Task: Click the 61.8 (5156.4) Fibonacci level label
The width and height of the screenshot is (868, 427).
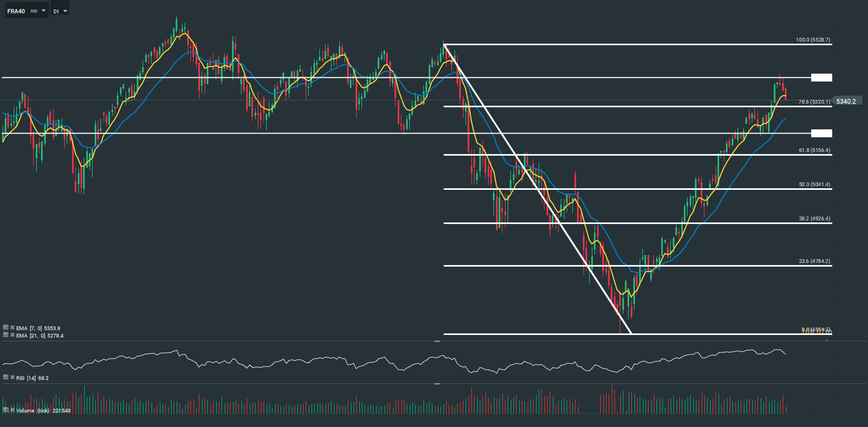Action: point(814,150)
